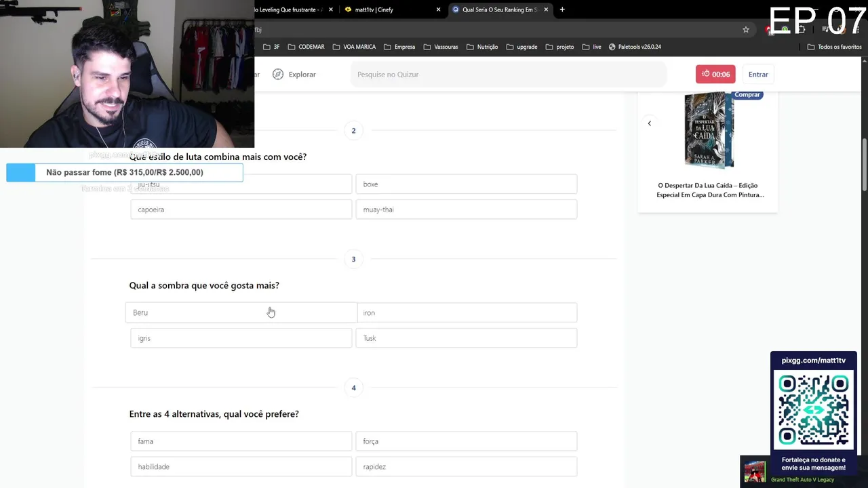Choose the 'boxe' answer option
The width and height of the screenshot is (868, 488).
coord(467,184)
